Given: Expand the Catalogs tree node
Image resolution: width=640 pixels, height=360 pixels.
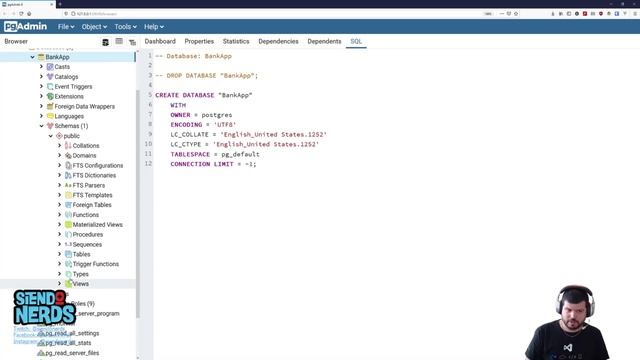Looking at the screenshot, I should click(41, 76).
